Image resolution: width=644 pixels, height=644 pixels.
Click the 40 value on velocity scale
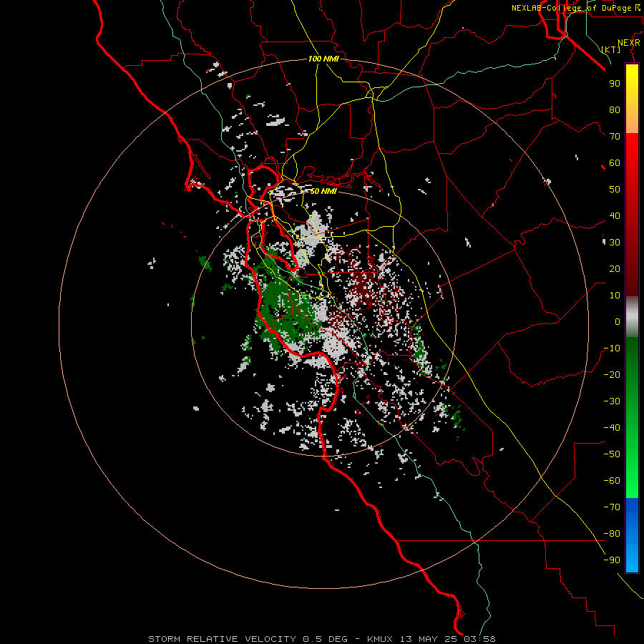pyautogui.click(x=615, y=215)
